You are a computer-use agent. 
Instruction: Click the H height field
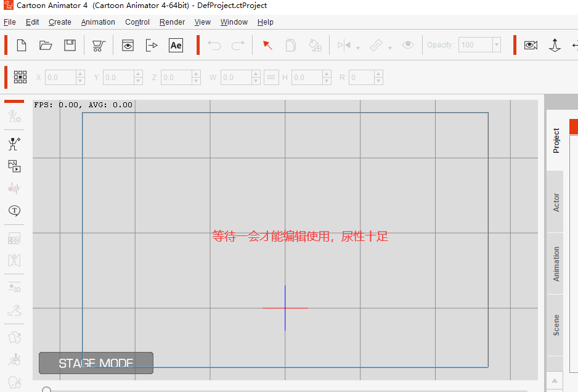pyautogui.click(x=307, y=78)
